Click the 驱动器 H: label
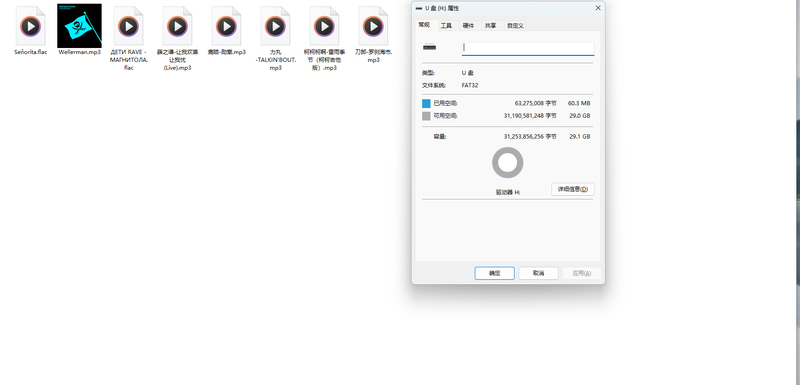Screen dimensions: 800x385 coord(508,192)
